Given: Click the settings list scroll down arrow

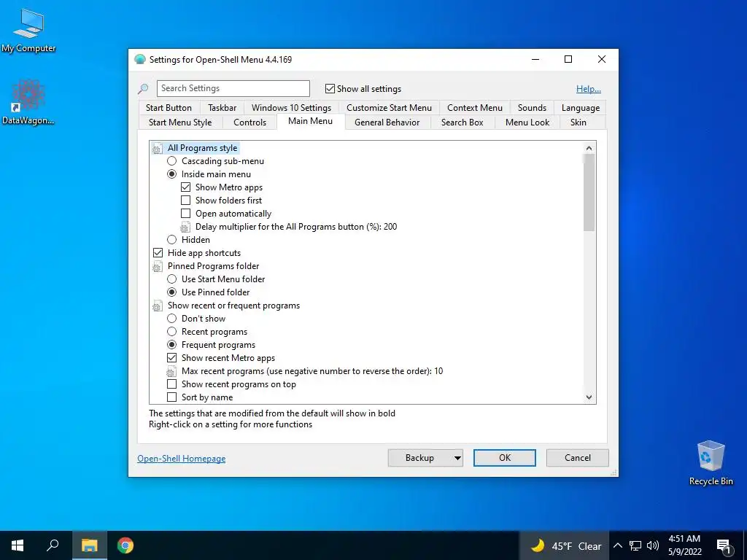Looking at the screenshot, I should pyautogui.click(x=589, y=397).
